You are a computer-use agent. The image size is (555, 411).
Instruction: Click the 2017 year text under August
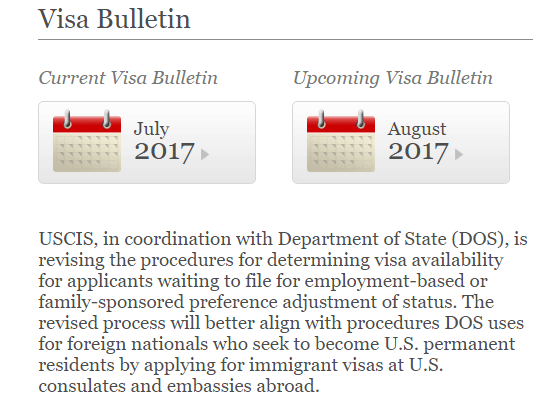pos(418,152)
